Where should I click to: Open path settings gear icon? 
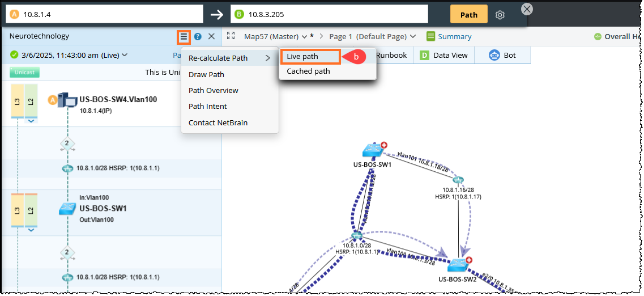[x=500, y=15]
